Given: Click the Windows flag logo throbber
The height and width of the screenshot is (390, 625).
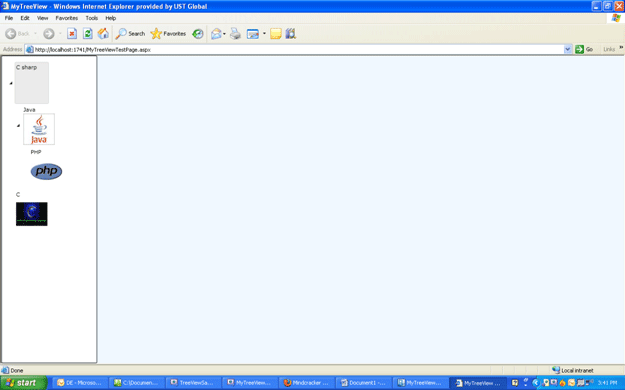Looking at the screenshot, I should [x=616, y=18].
